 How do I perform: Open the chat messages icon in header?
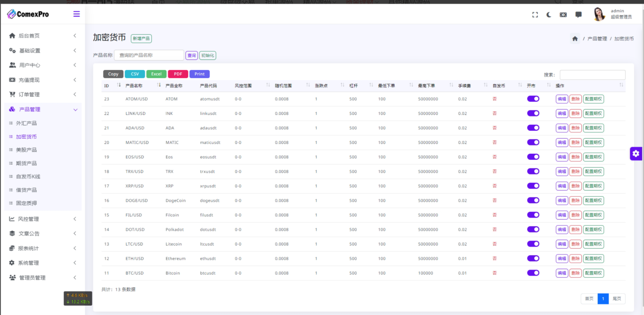click(578, 15)
